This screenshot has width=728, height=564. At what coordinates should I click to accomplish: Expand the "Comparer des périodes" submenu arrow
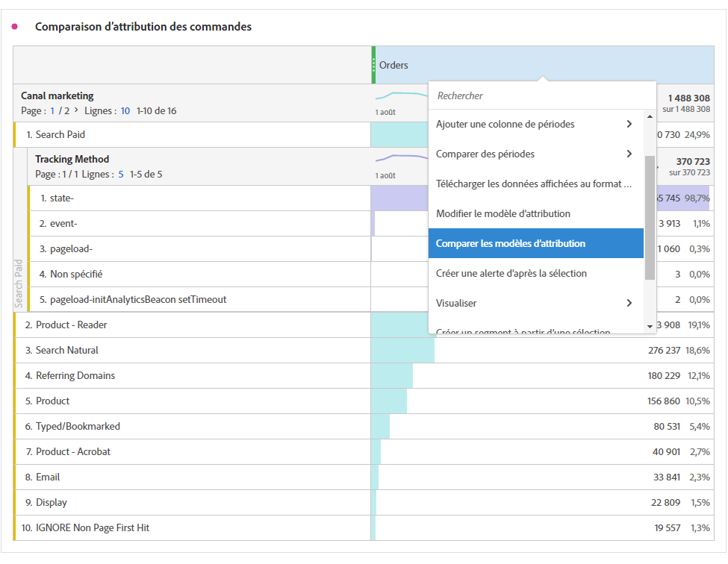click(x=629, y=154)
